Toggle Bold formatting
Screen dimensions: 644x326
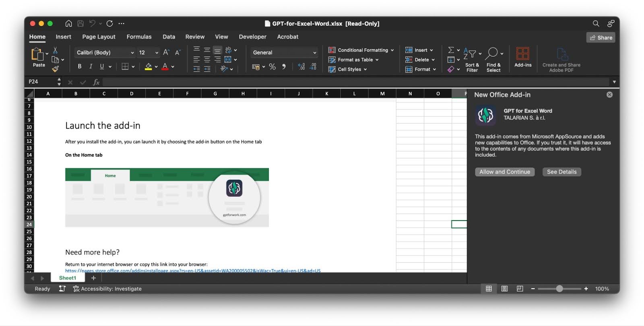(80, 66)
